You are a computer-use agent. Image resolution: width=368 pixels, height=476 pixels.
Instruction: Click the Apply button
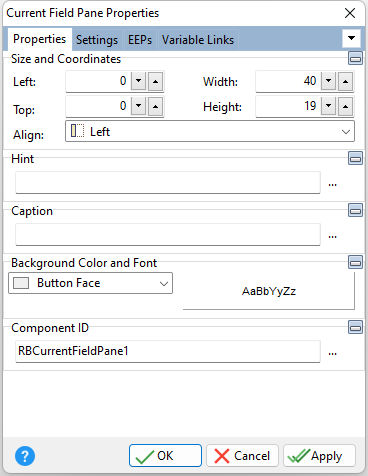[319, 456]
